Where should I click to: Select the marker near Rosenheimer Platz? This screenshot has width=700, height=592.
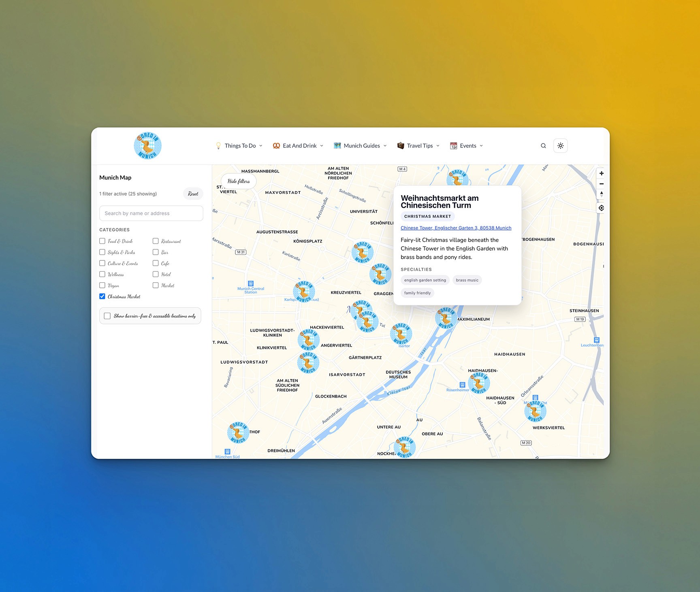[479, 383]
